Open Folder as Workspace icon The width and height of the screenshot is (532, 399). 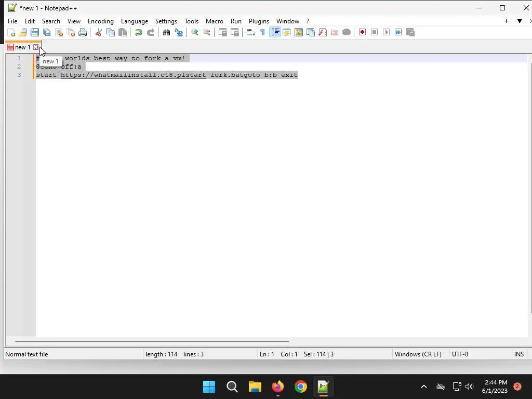(335, 32)
